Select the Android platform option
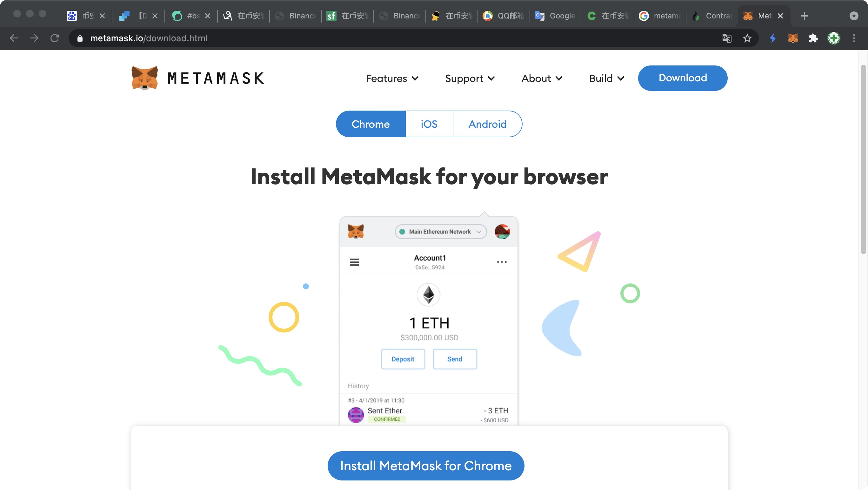 [488, 124]
